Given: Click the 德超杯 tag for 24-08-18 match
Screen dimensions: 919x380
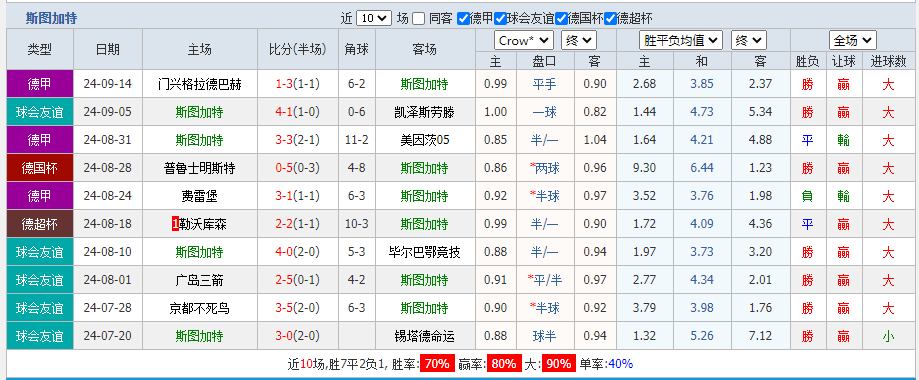Looking at the screenshot, I should 40,224.
